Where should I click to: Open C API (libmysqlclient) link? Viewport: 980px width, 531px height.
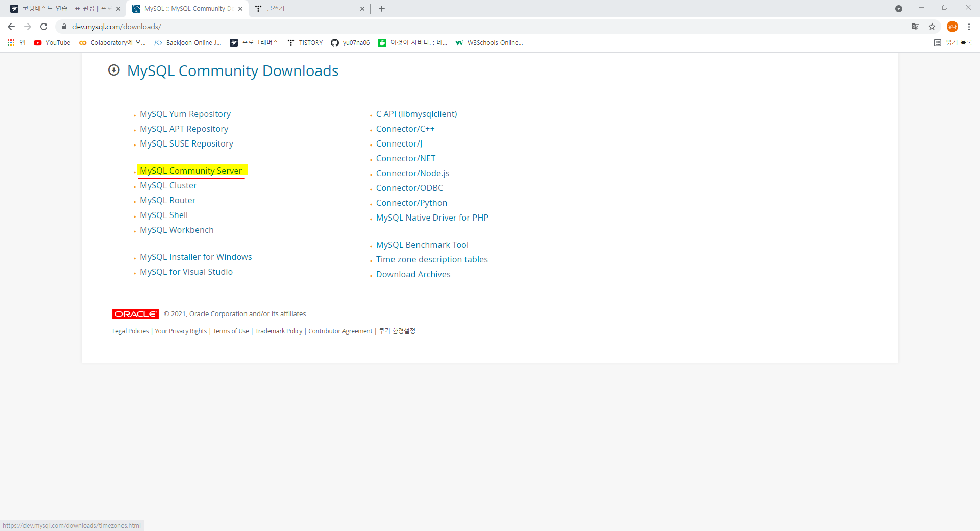416,114
